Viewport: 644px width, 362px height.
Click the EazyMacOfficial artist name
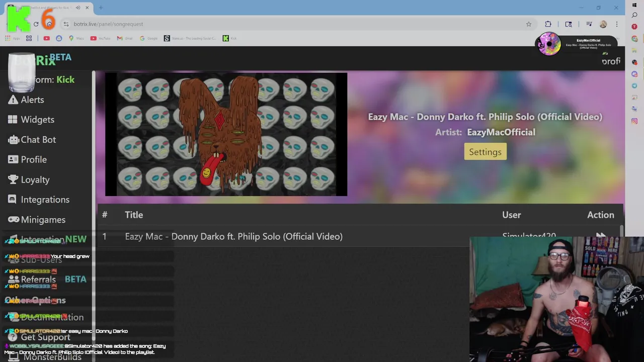[x=501, y=132]
